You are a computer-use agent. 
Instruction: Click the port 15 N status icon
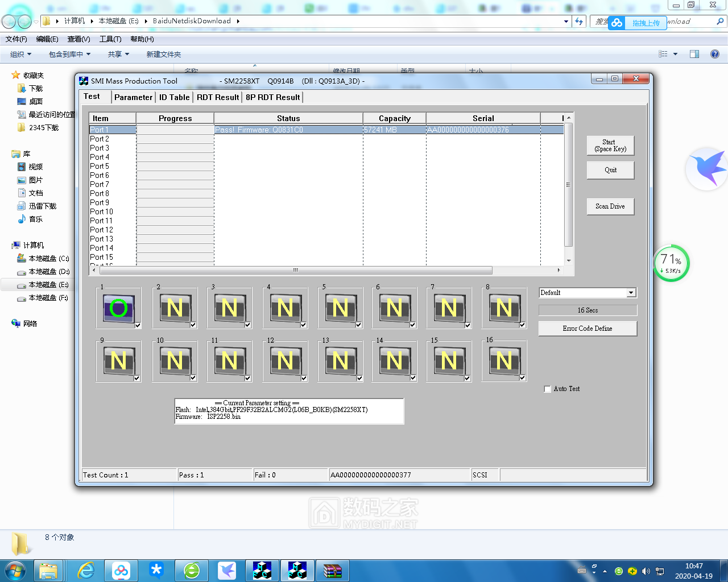click(x=449, y=361)
